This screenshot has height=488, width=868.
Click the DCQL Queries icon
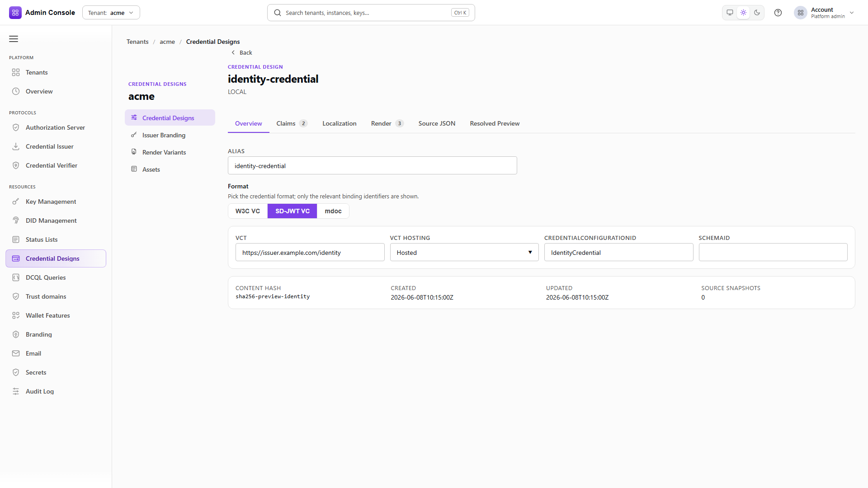tap(16, 277)
